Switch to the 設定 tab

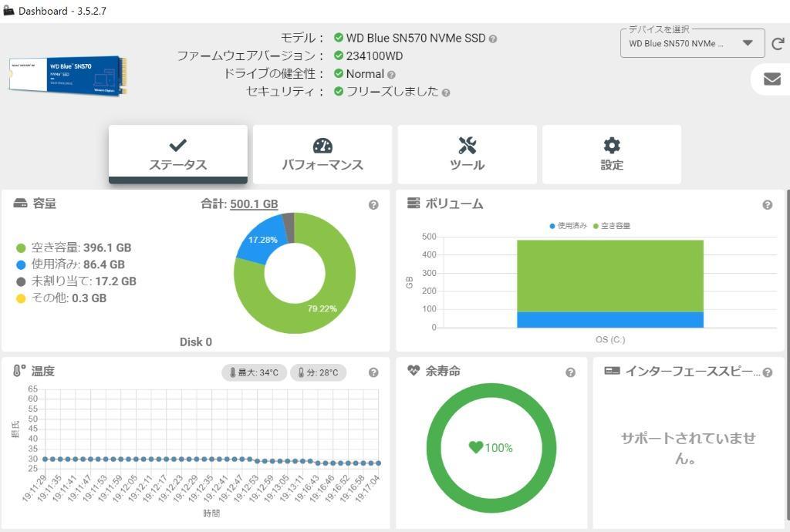click(x=612, y=154)
